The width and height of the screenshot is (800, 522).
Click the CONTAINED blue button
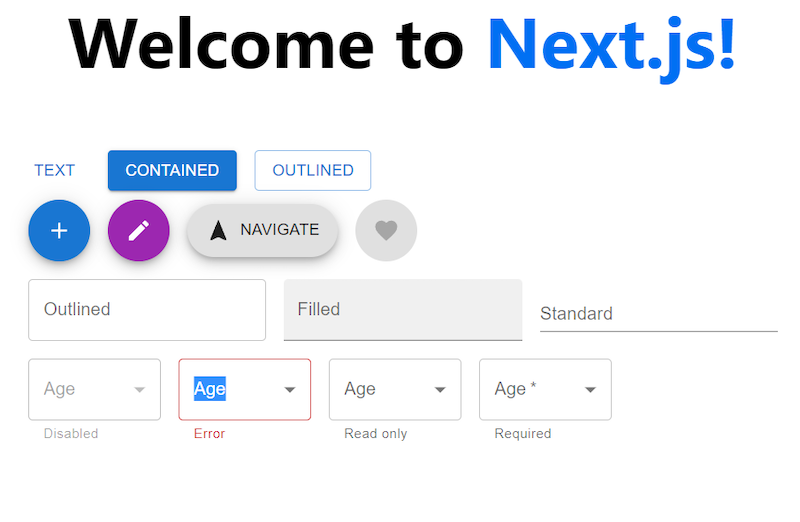(x=172, y=170)
